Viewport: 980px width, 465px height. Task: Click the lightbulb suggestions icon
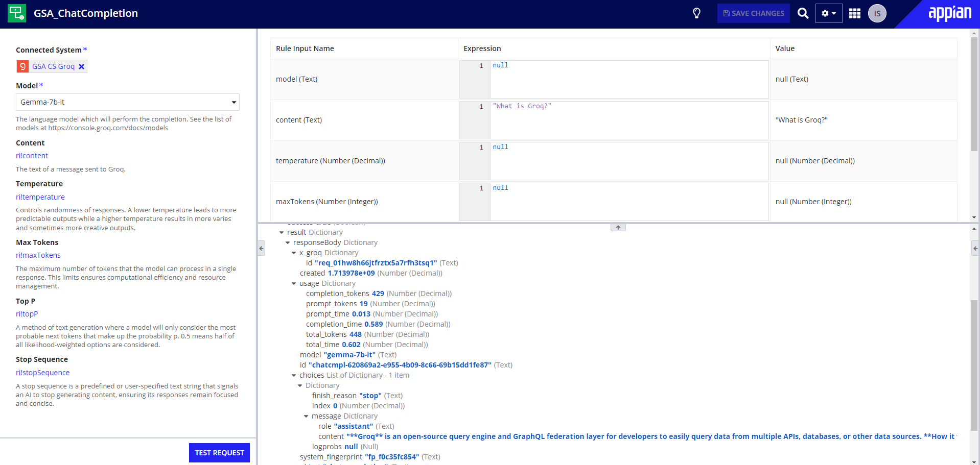coord(696,13)
